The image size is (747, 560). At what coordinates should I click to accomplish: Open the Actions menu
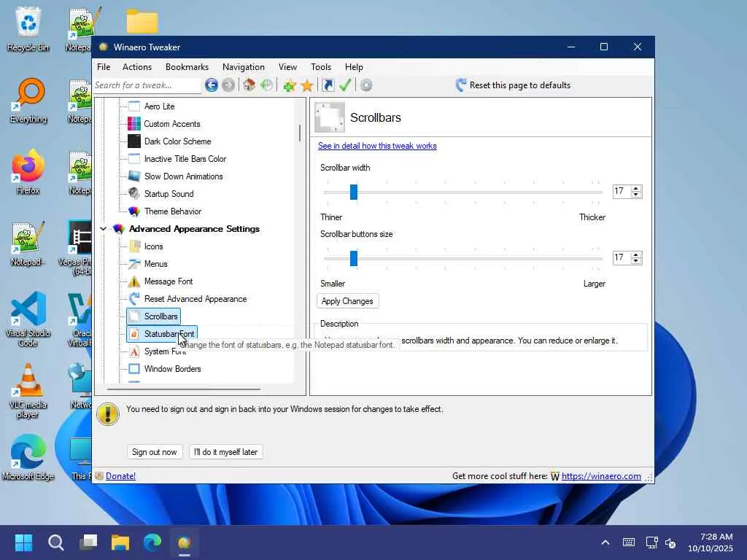tap(137, 67)
